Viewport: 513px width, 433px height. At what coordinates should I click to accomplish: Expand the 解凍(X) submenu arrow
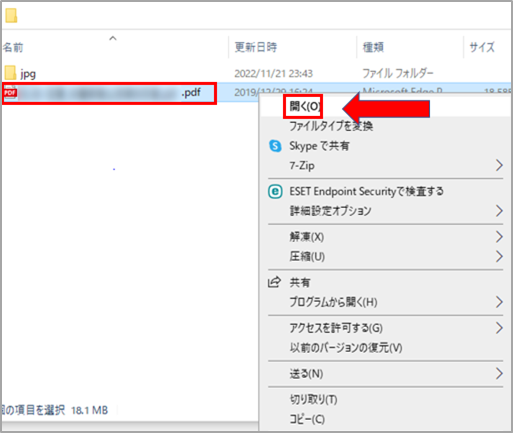pos(499,237)
